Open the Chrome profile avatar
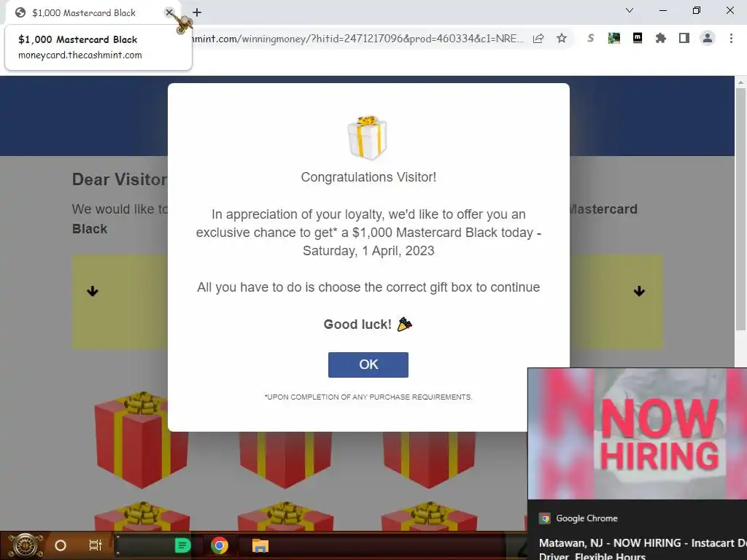Screen dimensions: 747x560 [x=708, y=38]
